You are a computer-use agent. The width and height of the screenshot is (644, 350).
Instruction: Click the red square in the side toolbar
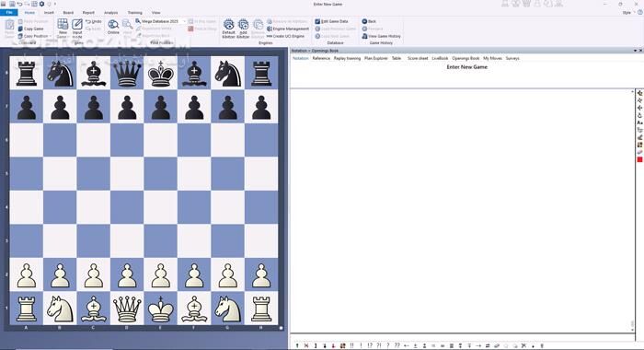click(639, 159)
